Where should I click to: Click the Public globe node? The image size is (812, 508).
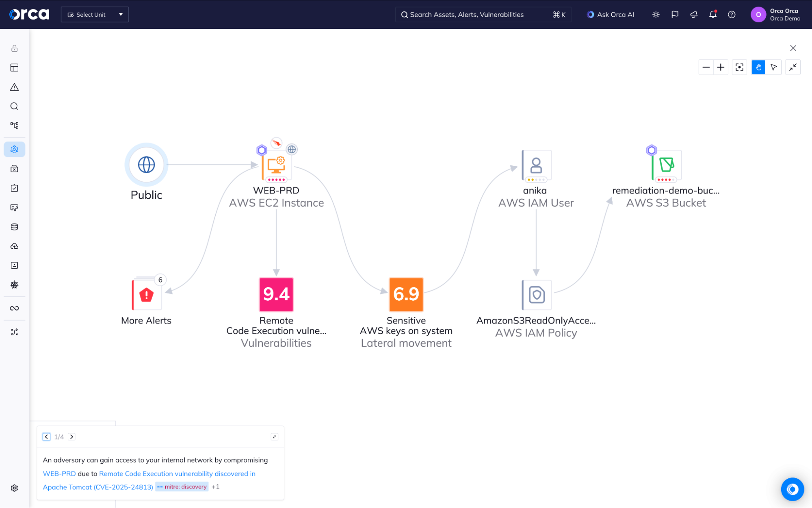146,165
